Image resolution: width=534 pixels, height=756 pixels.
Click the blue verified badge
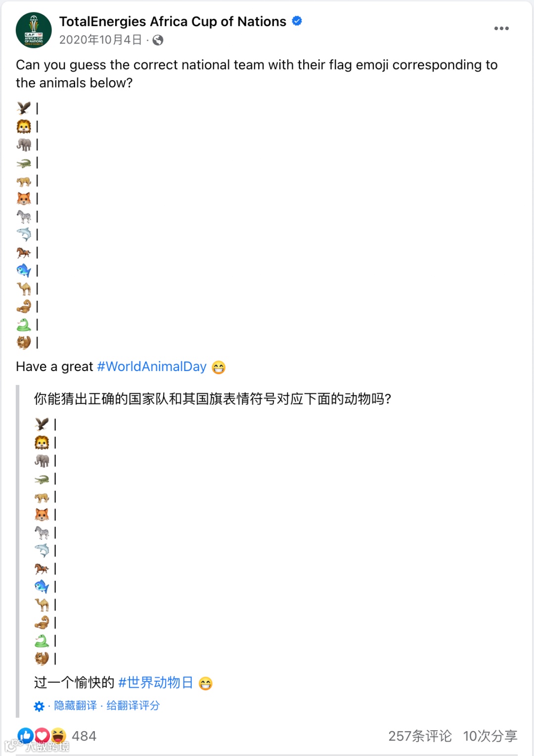[x=297, y=21]
